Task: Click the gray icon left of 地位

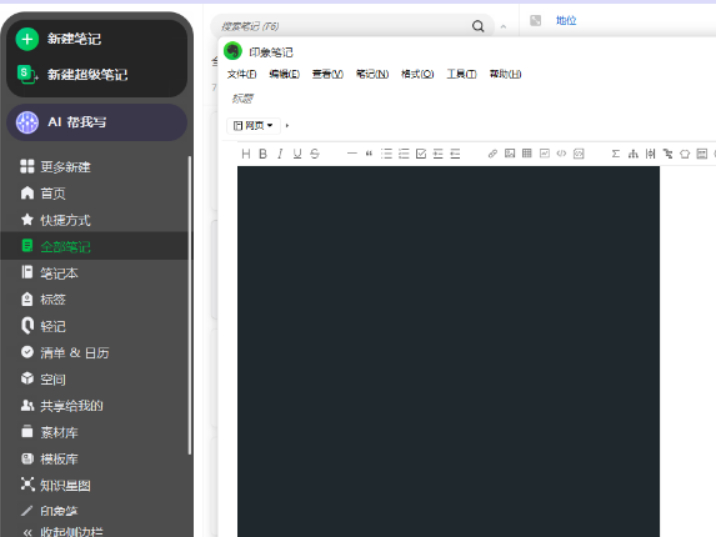Action: tap(535, 21)
